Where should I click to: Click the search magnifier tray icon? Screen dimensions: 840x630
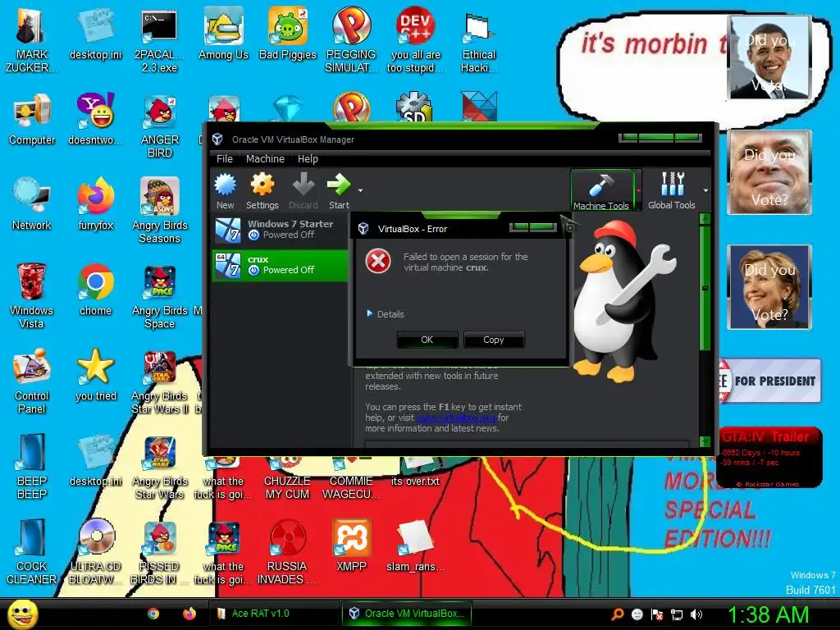617,614
